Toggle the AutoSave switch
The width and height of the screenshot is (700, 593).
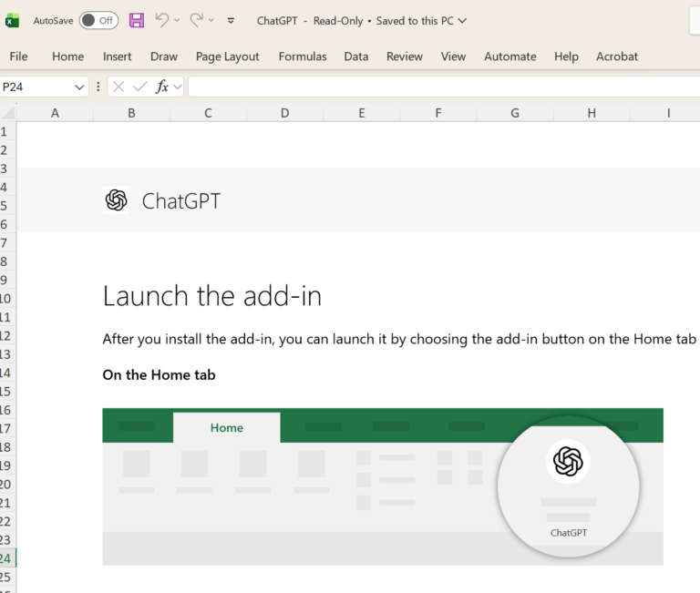(98, 21)
